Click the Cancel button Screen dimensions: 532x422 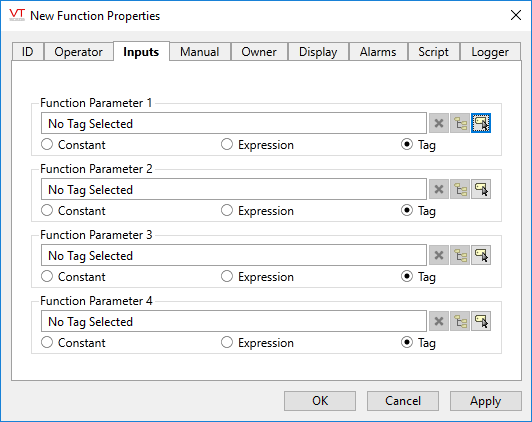coord(403,401)
